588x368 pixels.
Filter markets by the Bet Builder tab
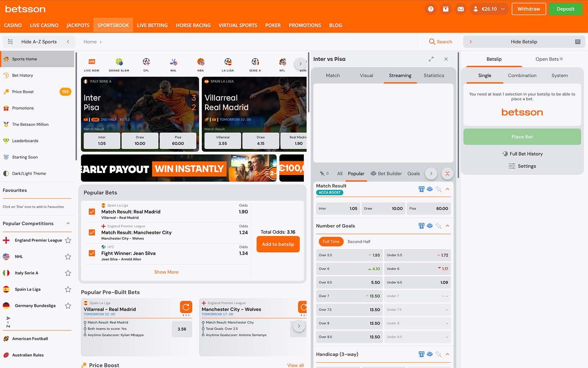[x=386, y=173]
